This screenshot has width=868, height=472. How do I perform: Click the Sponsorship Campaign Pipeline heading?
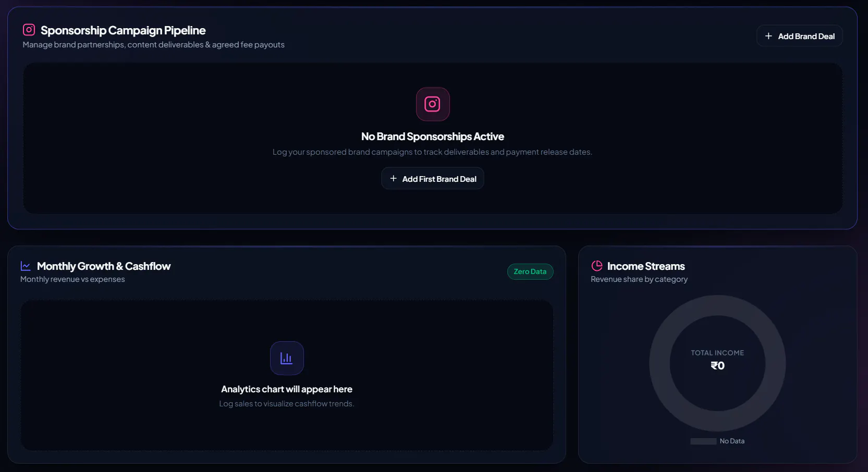(x=123, y=30)
